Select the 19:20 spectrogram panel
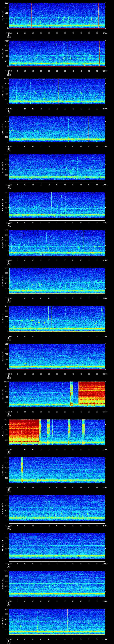The height and width of the screenshot is (644, 114). click(57, 167)
